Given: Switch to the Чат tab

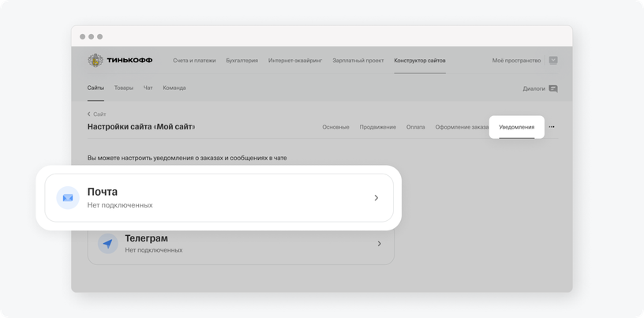Looking at the screenshot, I should pyautogui.click(x=148, y=88).
